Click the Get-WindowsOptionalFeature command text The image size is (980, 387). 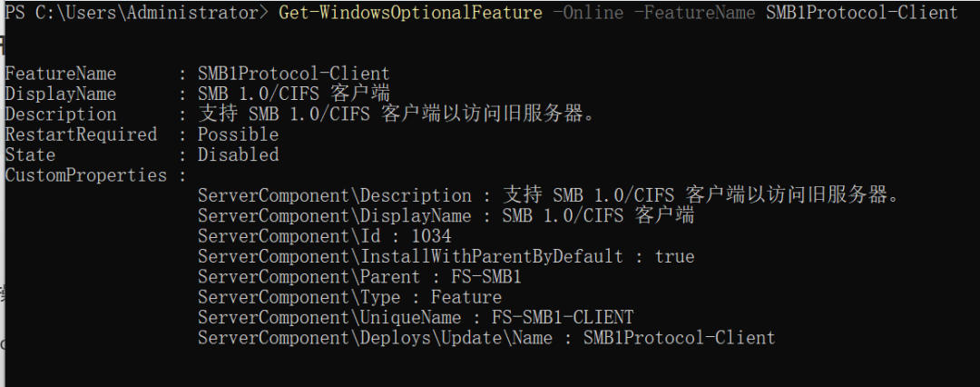[411, 13]
